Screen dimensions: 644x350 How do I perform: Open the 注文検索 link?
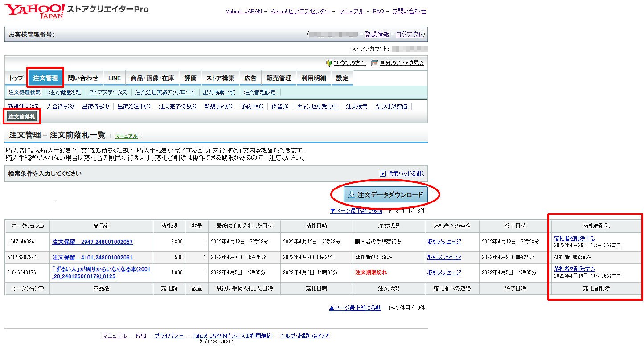click(x=357, y=107)
